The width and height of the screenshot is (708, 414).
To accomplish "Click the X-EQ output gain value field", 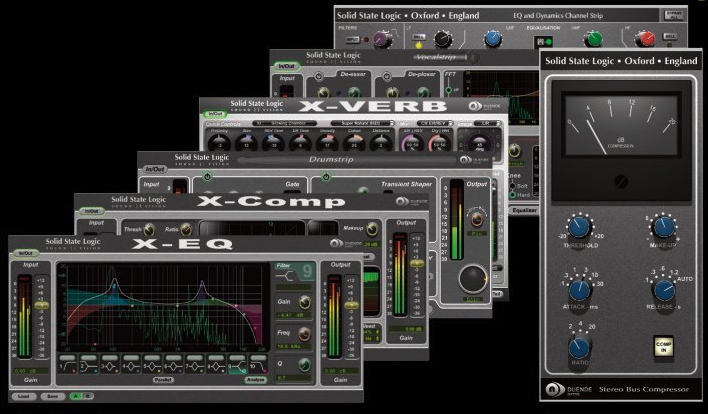I will click(x=341, y=371).
